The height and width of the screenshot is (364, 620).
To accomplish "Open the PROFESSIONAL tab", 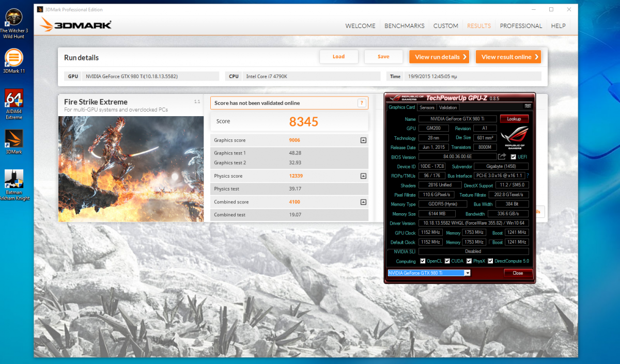I will pyautogui.click(x=521, y=26).
